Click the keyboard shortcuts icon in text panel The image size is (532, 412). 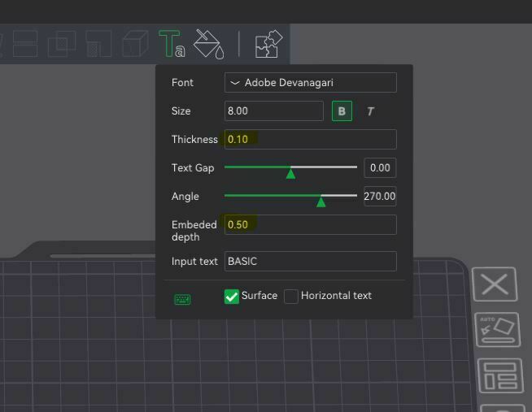pos(182,299)
